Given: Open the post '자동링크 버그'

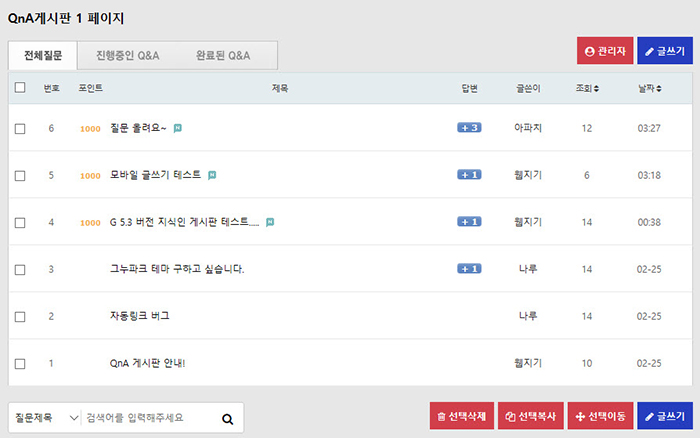Looking at the screenshot, I should coord(139,316).
